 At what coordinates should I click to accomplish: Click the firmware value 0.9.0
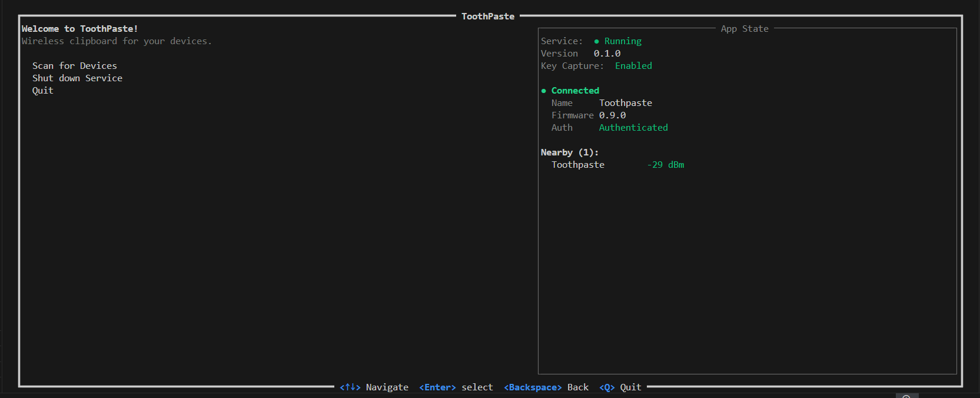[x=612, y=115]
